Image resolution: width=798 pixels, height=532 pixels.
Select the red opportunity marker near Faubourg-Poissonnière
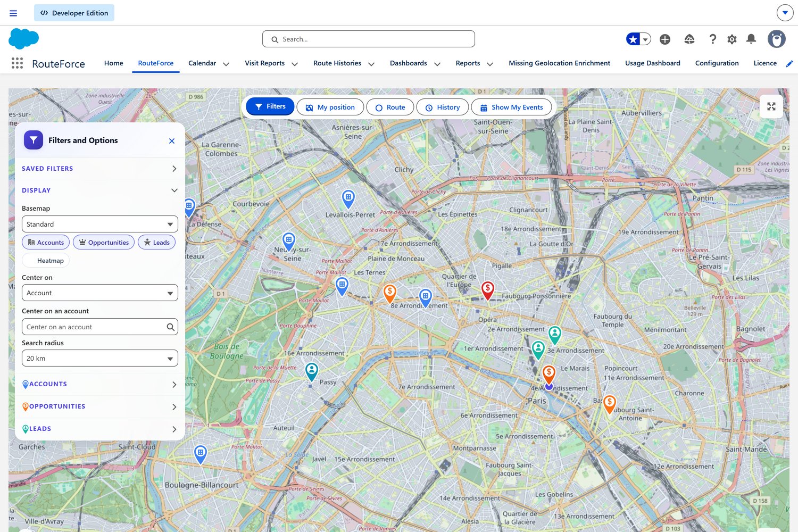pyautogui.click(x=487, y=289)
